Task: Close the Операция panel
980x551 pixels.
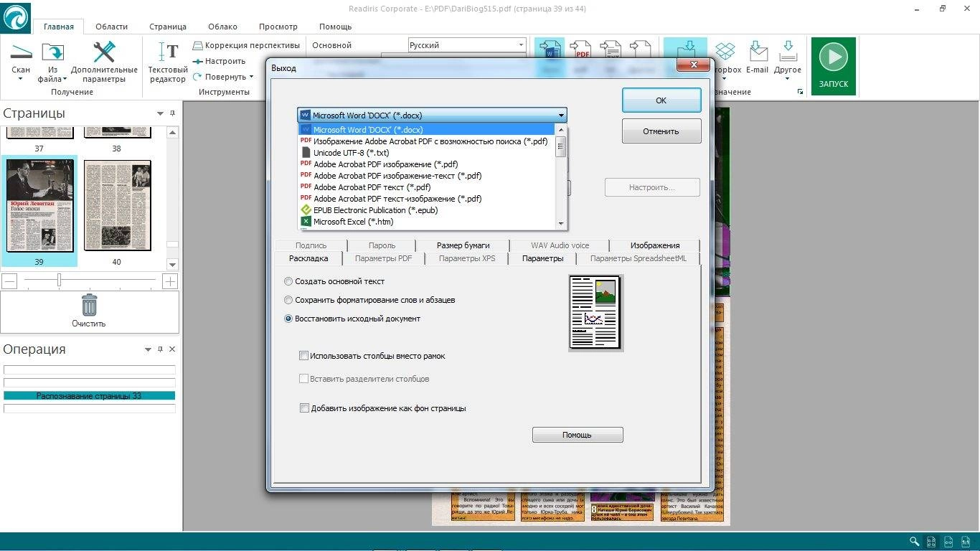Action: pyautogui.click(x=172, y=349)
